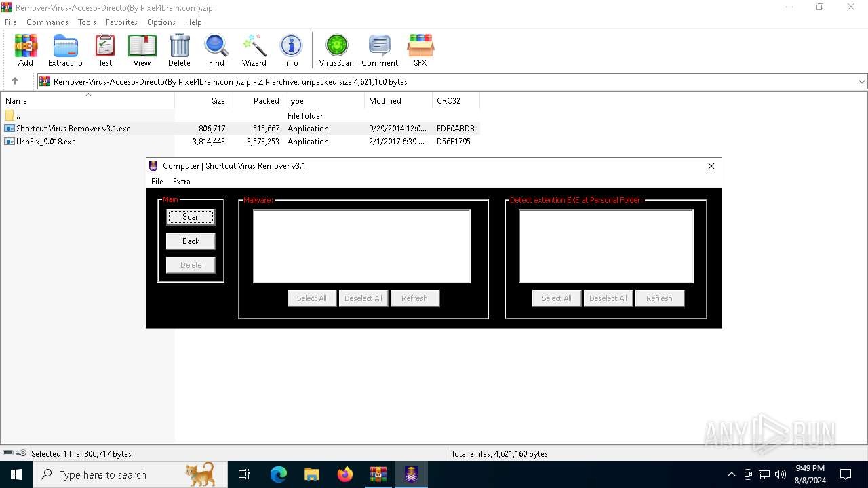
Task: Click the Add toolbar icon in WinRAR
Action: pos(26,50)
